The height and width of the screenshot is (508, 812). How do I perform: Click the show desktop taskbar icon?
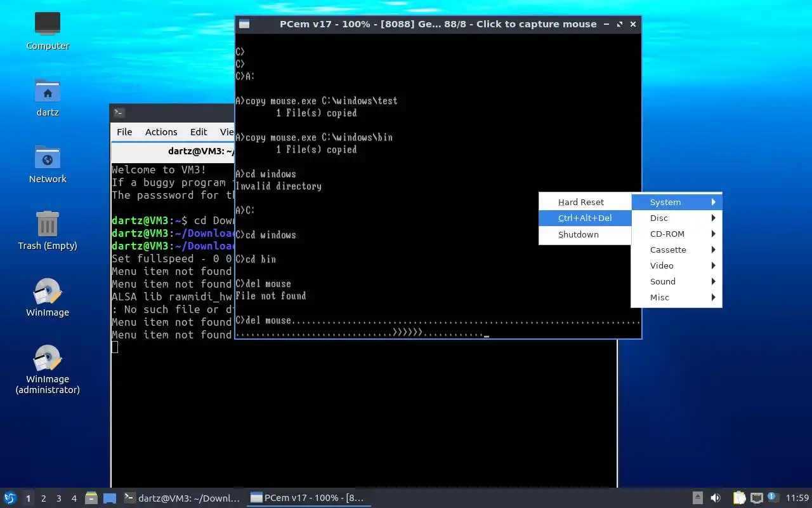(x=109, y=498)
